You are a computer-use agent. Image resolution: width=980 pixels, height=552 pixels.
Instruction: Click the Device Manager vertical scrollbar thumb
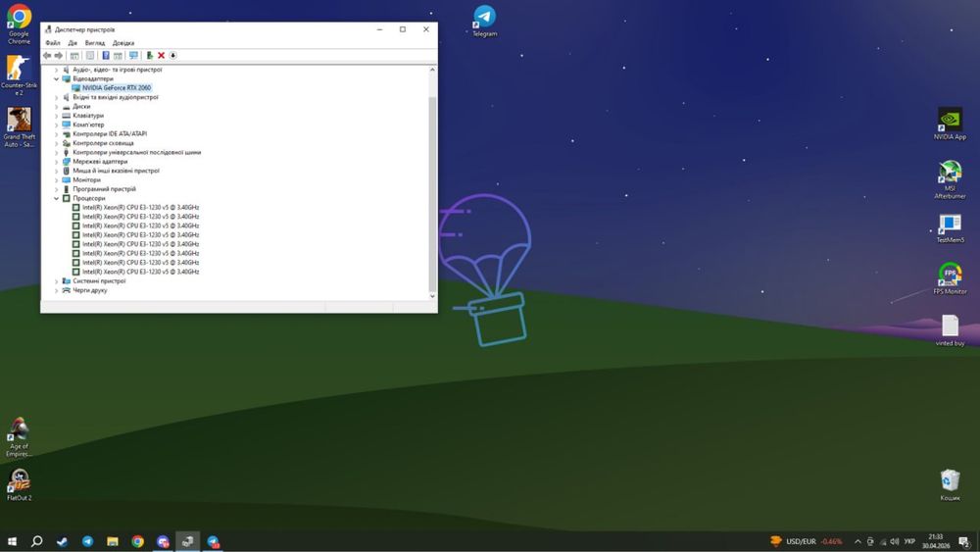(x=432, y=194)
